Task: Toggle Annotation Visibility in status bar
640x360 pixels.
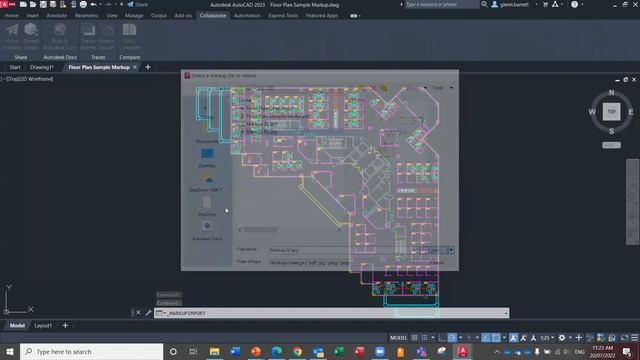Action: point(513,338)
